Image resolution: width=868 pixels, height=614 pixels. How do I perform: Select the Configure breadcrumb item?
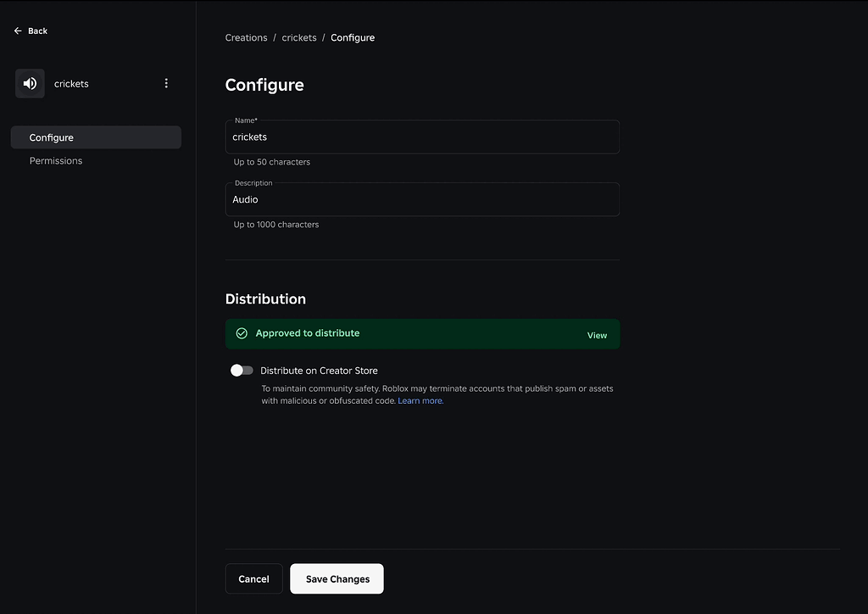point(353,37)
